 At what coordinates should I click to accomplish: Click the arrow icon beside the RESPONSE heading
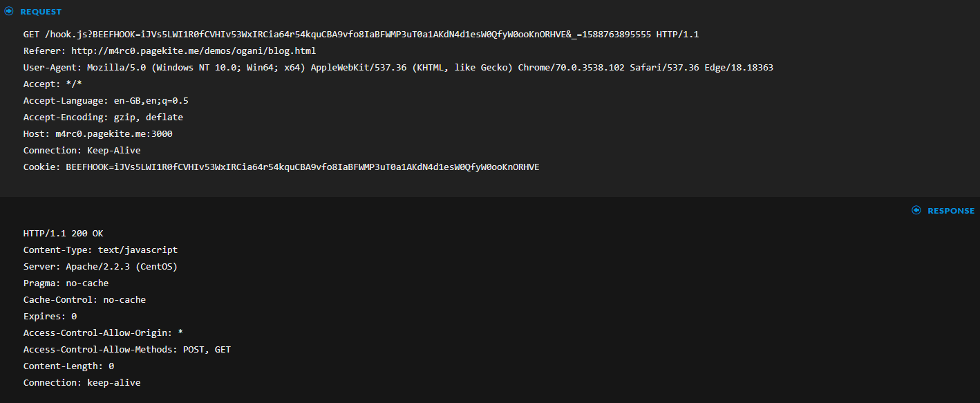click(x=916, y=210)
